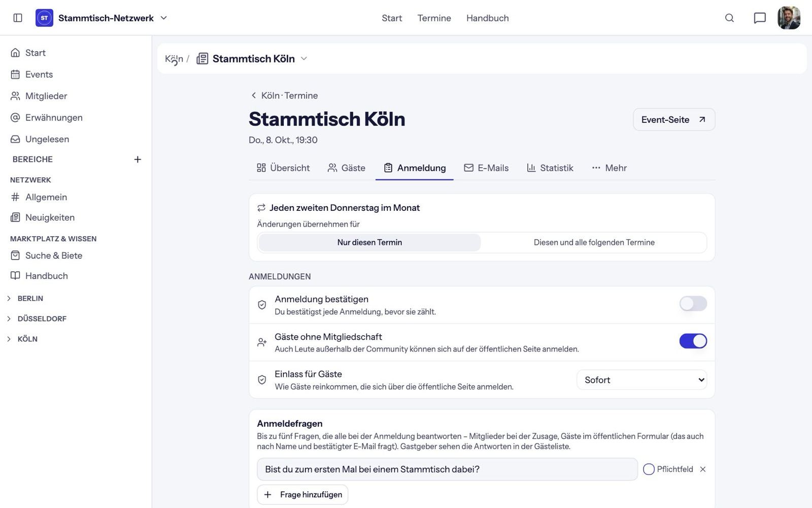
Task: Click Frage hinzufügen
Action: point(302,495)
